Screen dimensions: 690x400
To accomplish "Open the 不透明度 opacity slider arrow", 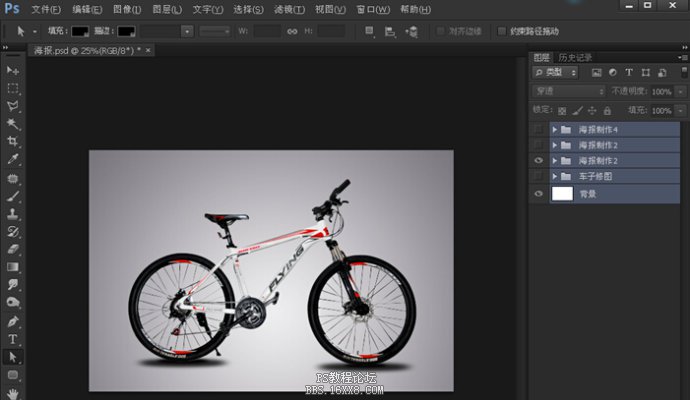I will (x=681, y=92).
